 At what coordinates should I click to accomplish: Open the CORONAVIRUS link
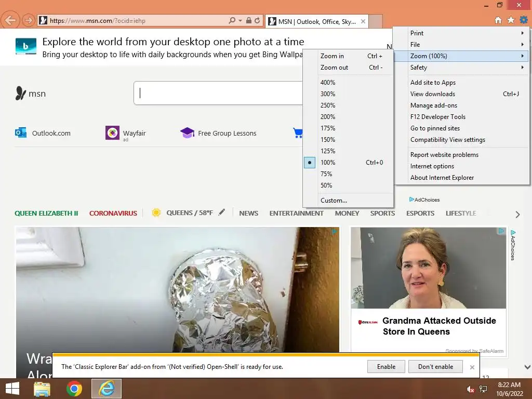pos(113,214)
